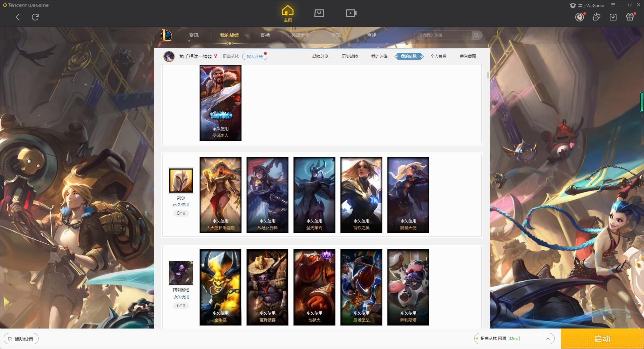The width and height of the screenshot is (644, 349).
Task: Open 辅助设置 settings button
Action: click(x=21, y=339)
